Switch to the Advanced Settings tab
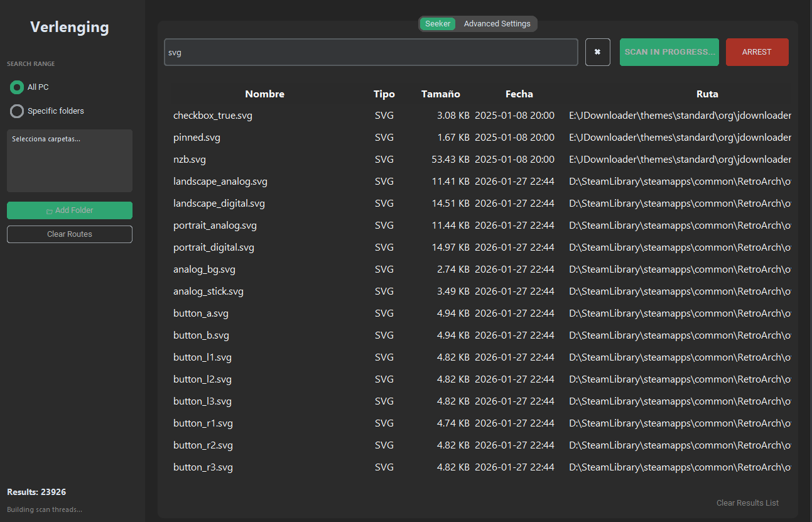Screen dimensions: 812x522 click(x=497, y=24)
